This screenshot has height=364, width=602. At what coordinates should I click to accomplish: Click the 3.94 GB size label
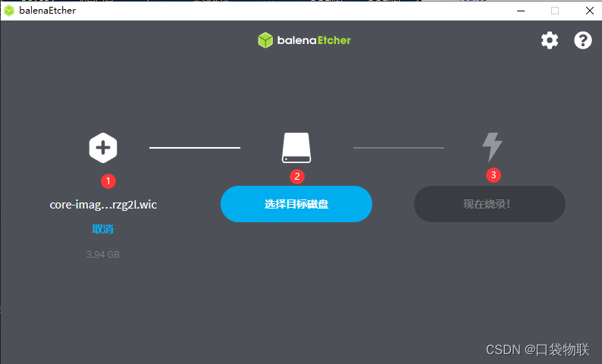[103, 255]
